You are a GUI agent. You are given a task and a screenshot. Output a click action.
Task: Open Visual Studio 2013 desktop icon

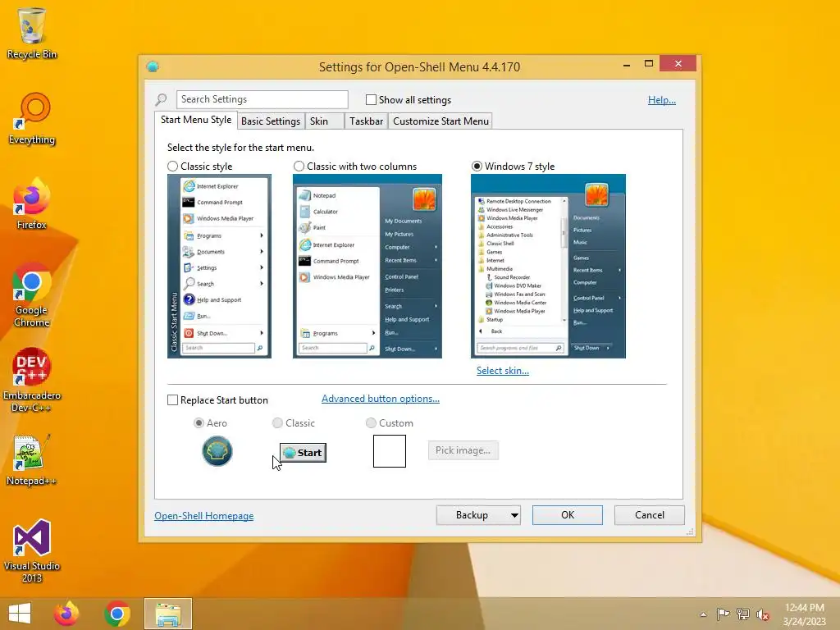click(x=32, y=550)
